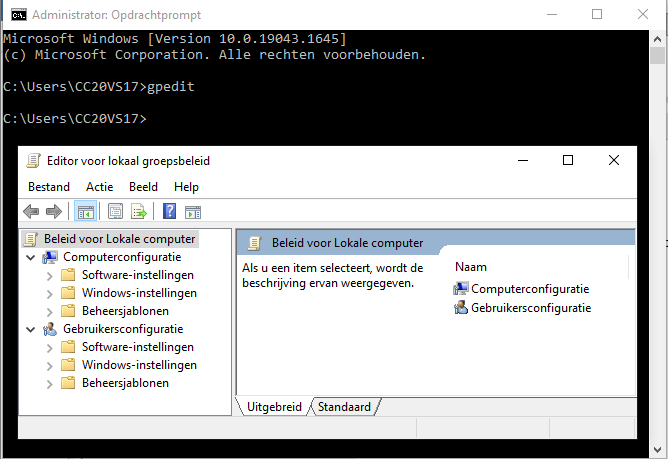Expand Beheersjablonen under Gebruikersconfiguratie
Screen dimensions: 668x459
coord(49,384)
